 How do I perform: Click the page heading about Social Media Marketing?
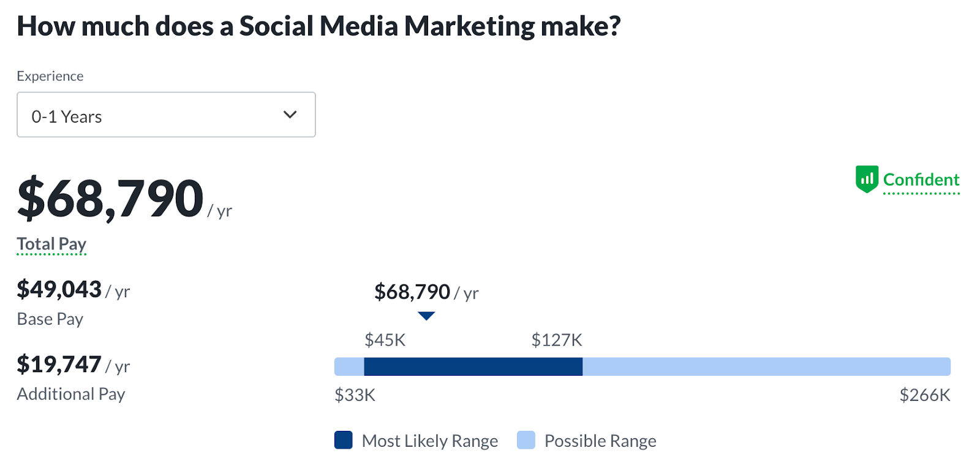tap(318, 26)
